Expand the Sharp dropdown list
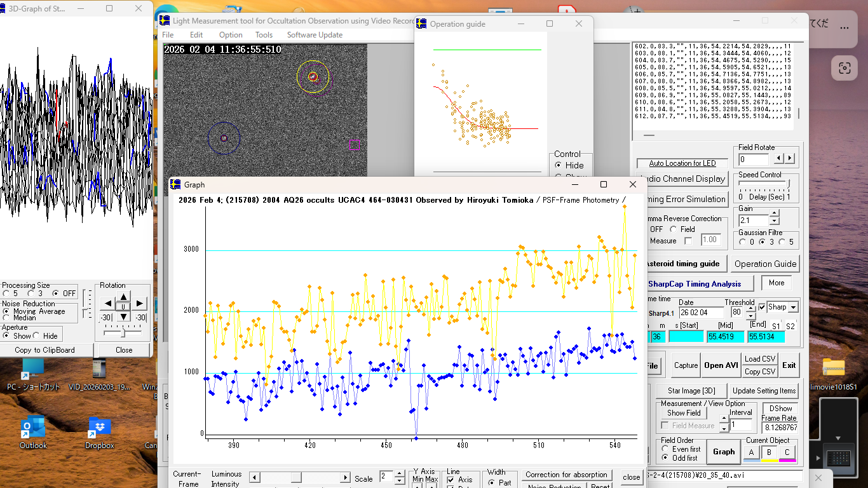 tap(793, 308)
